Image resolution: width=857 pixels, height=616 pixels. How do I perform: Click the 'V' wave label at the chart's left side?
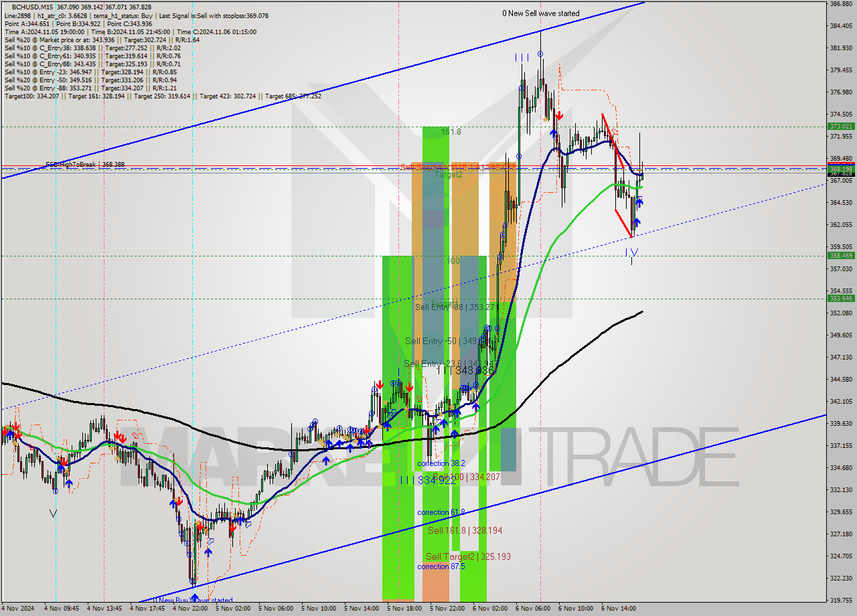coord(53,513)
